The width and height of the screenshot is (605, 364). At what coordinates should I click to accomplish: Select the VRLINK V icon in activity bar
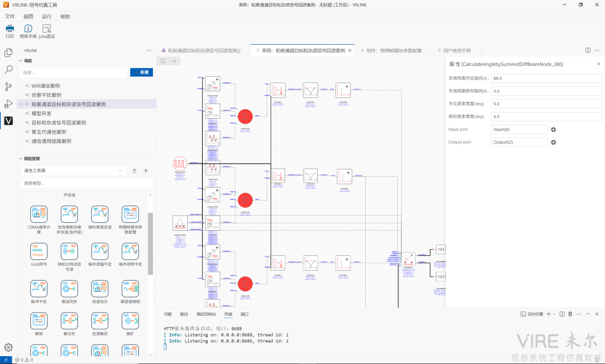point(8,121)
